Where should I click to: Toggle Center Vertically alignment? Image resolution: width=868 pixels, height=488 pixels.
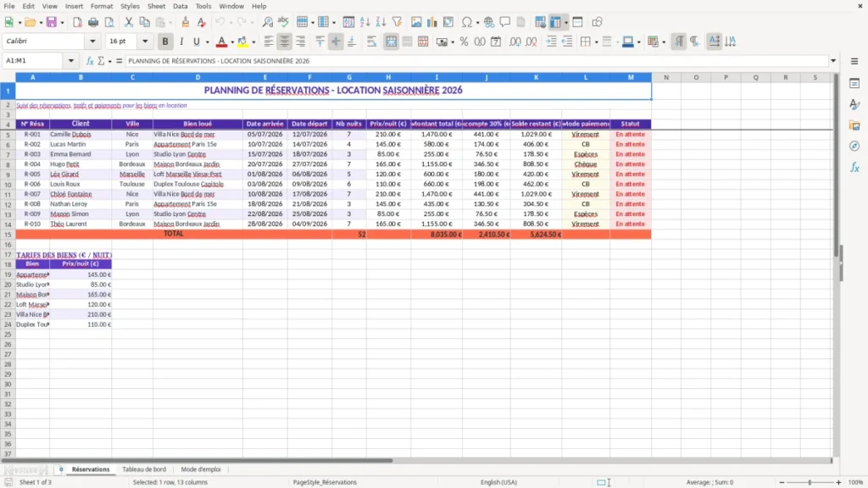pyautogui.click(x=336, y=42)
